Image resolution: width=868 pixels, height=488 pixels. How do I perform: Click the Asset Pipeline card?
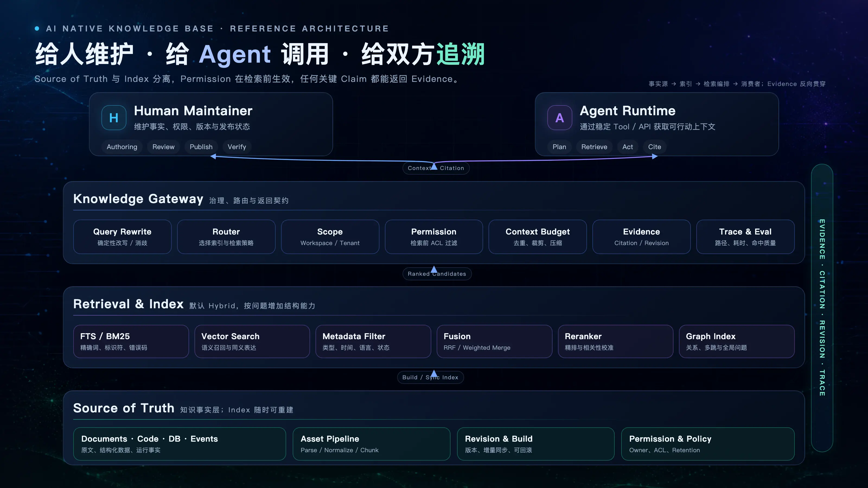(x=371, y=444)
